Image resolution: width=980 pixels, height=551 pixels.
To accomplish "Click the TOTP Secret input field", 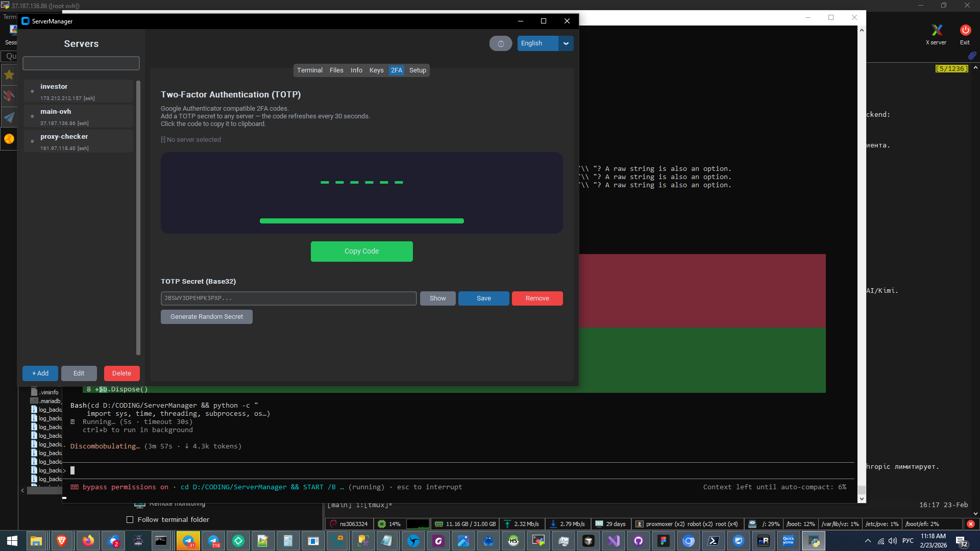I will pyautogui.click(x=288, y=298).
